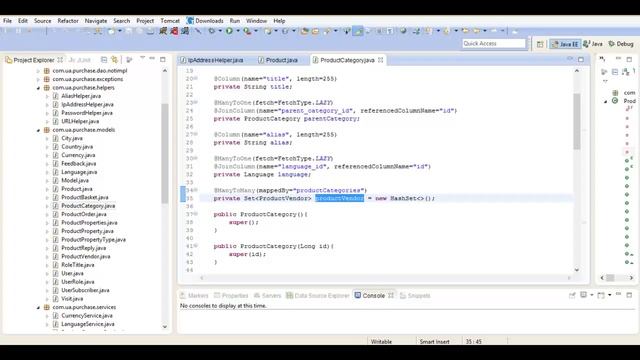Click the editor horizontal scrollbar

[x=385, y=278]
